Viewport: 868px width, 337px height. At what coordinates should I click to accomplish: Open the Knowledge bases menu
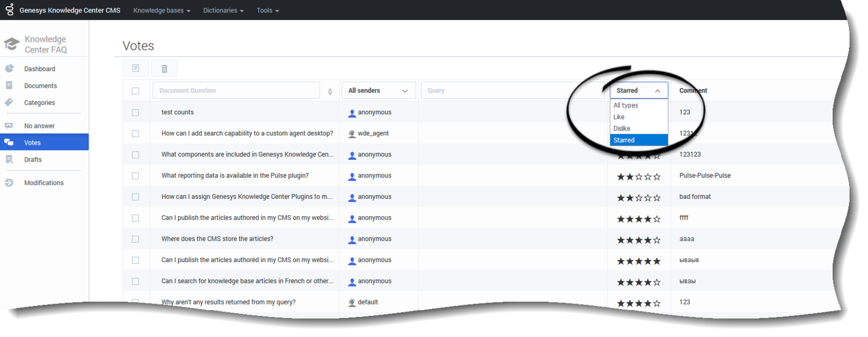[x=162, y=10]
